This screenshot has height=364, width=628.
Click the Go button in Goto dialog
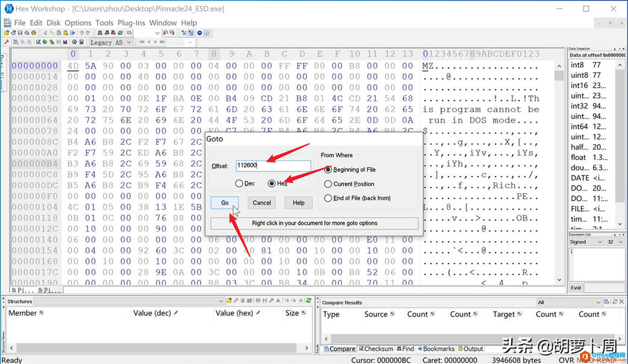tap(225, 203)
